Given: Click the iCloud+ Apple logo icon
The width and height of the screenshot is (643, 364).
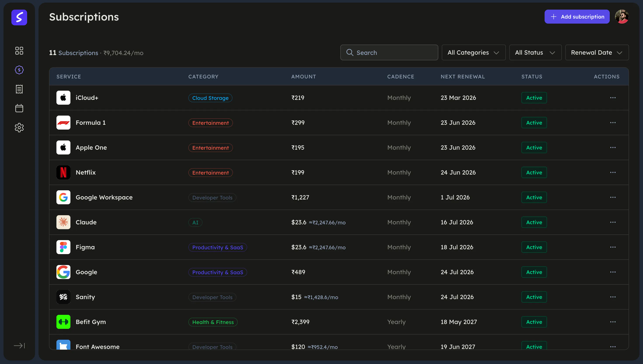Looking at the screenshot, I should click(x=63, y=98).
